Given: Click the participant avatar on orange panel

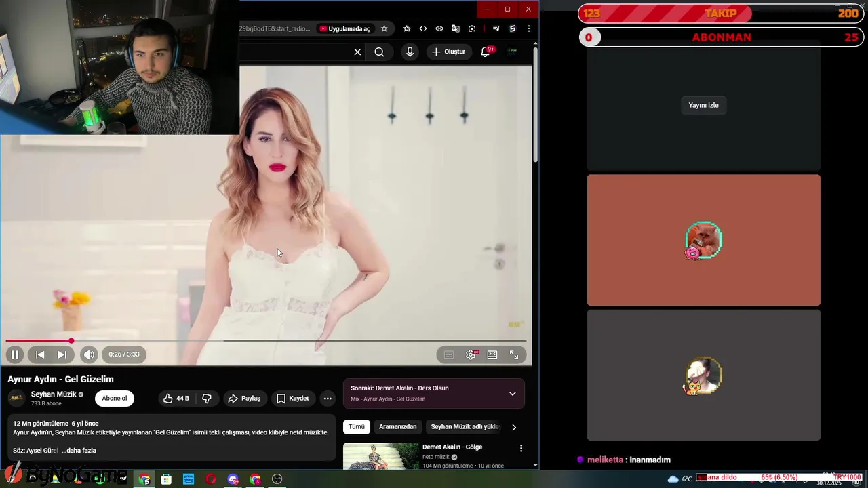Looking at the screenshot, I should click(x=703, y=240).
